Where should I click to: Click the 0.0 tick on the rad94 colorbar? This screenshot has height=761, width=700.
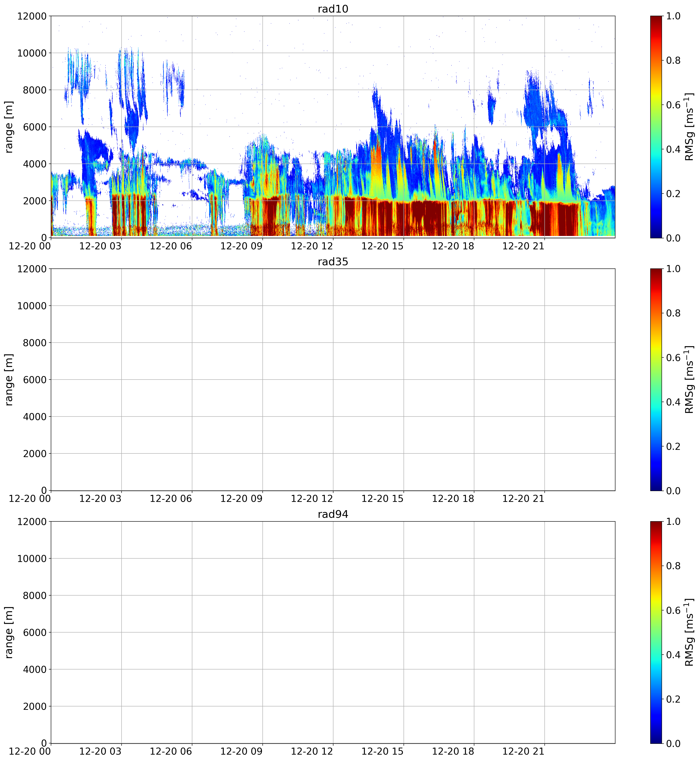click(673, 743)
